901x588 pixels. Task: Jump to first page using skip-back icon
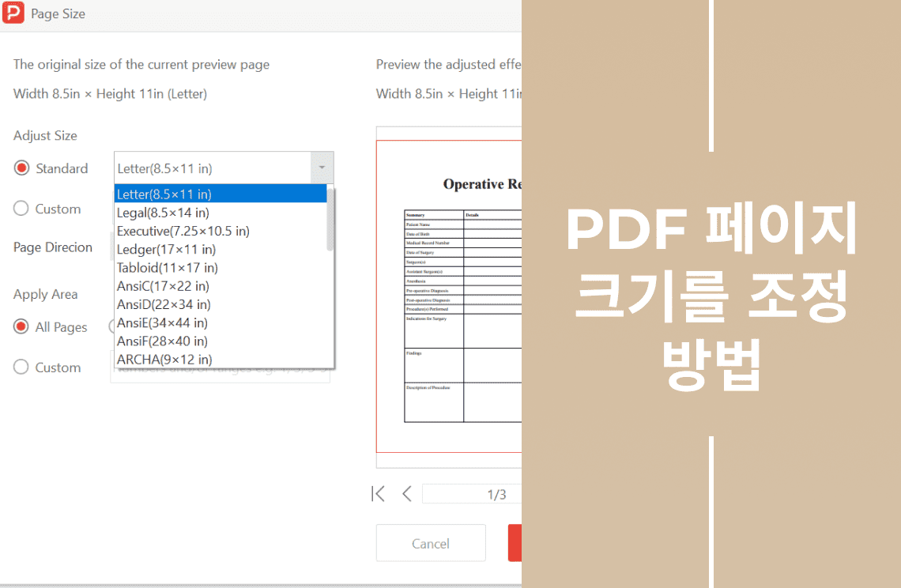click(378, 493)
